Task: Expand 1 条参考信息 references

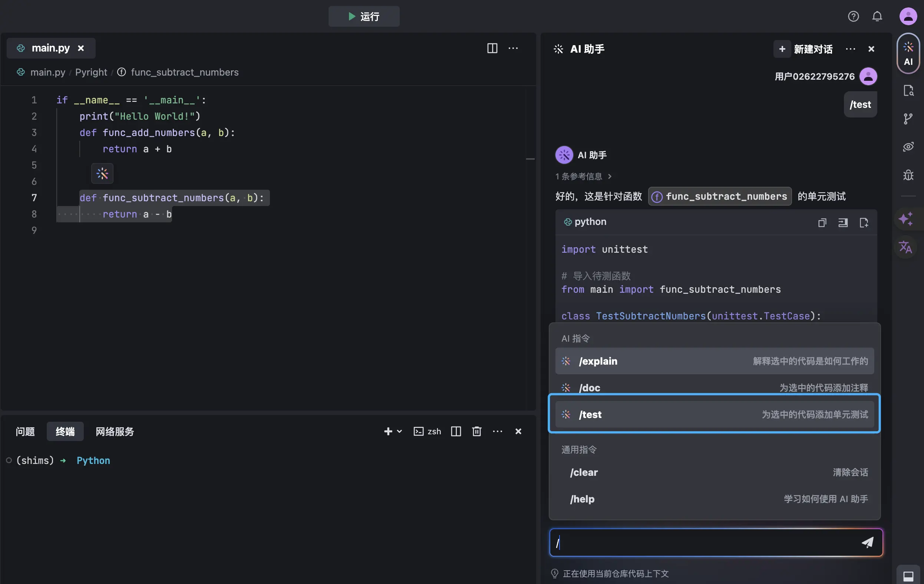Action: click(583, 176)
